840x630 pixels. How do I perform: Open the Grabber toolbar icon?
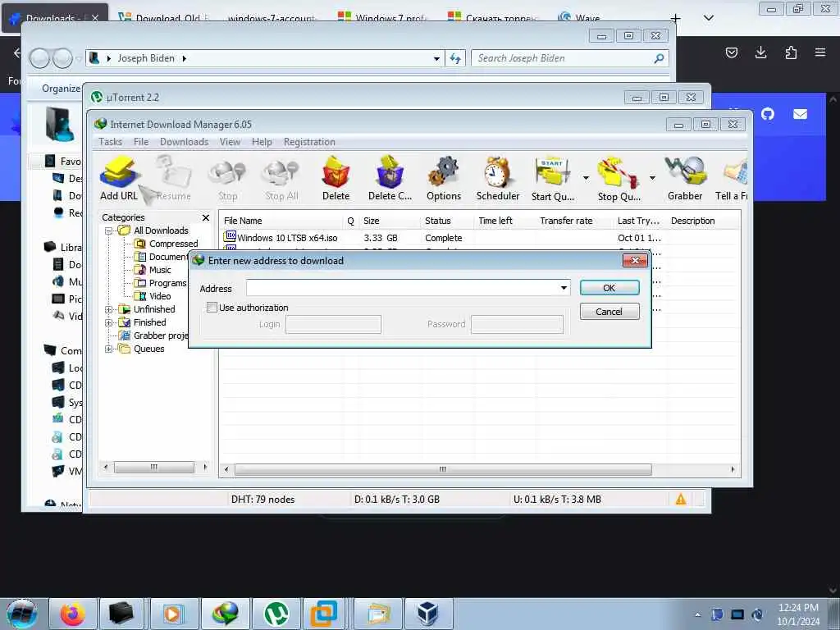tap(685, 178)
